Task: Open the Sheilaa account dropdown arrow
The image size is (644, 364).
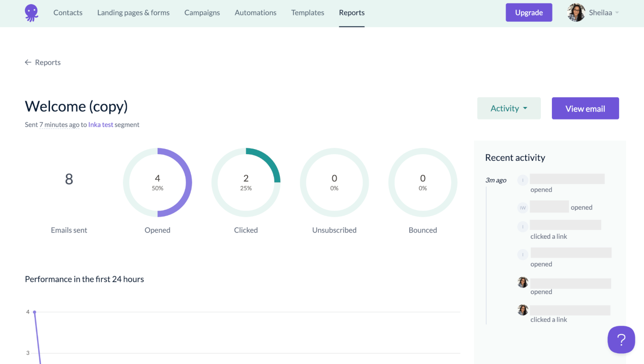Action: (x=617, y=13)
